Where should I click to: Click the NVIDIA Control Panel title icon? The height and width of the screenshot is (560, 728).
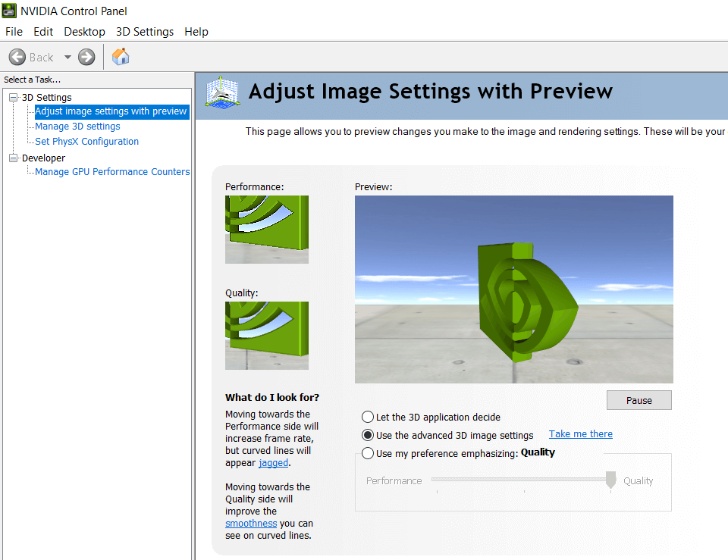coord(9,11)
